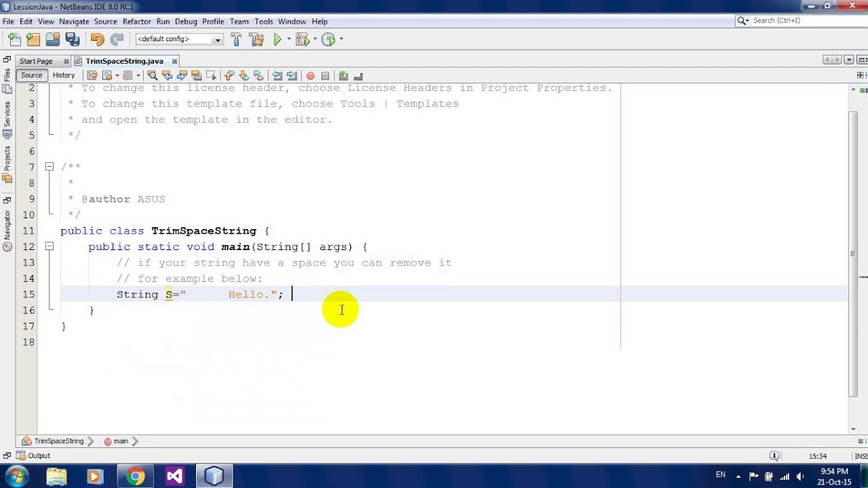The image size is (868, 488).
Task: Shift the line left
Action: click(277, 75)
